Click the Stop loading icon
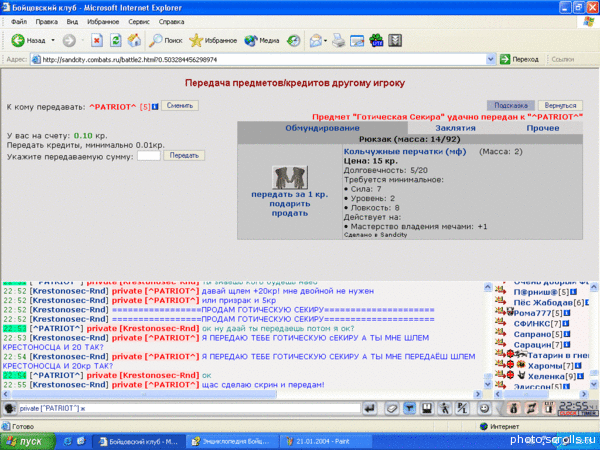Screen dimensions: 600x450 (97, 41)
